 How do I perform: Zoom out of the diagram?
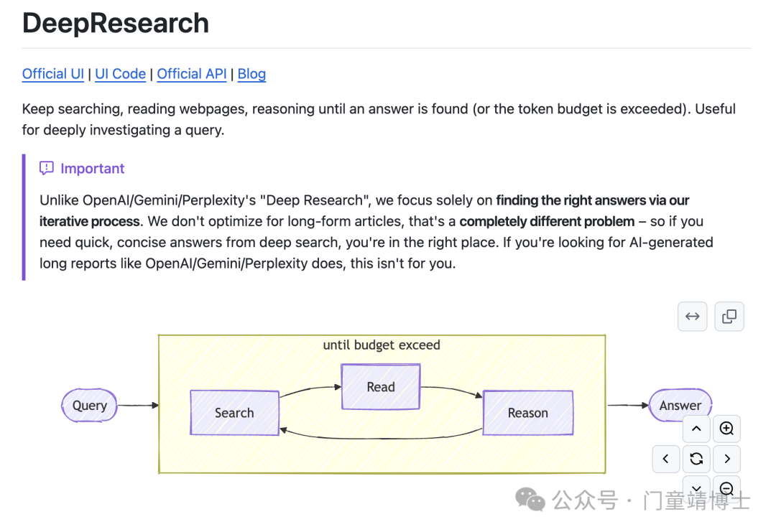tap(726, 488)
